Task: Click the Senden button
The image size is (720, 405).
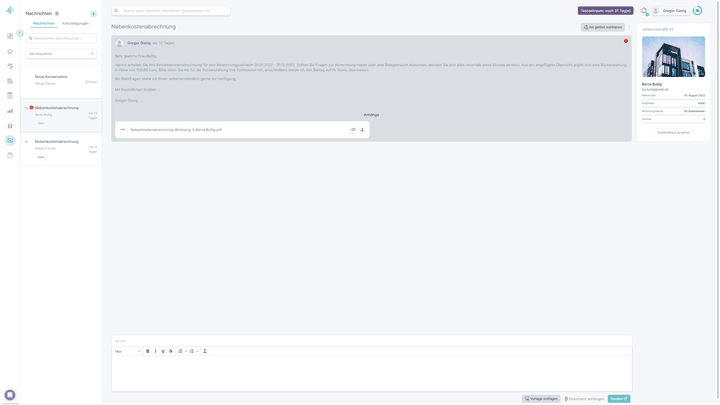Action: 619,399
